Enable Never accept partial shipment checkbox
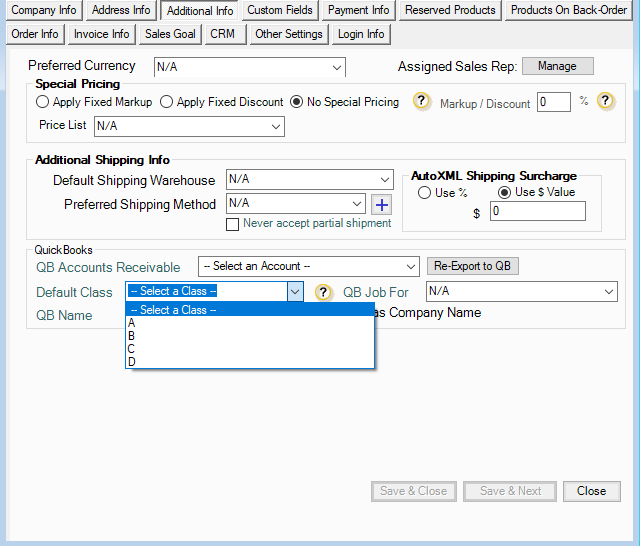 click(233, 224)
